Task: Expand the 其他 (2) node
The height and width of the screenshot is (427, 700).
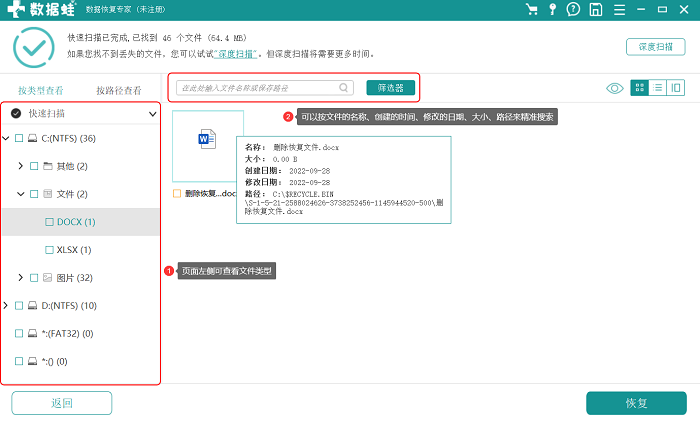Action: (x=21, y=166)
